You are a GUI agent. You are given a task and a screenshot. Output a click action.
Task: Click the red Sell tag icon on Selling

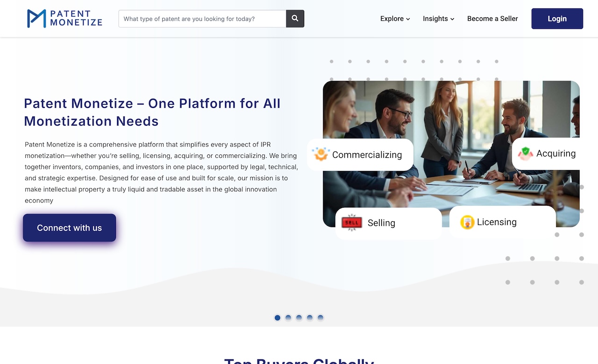pyautogui.click(x=351, y=223)
